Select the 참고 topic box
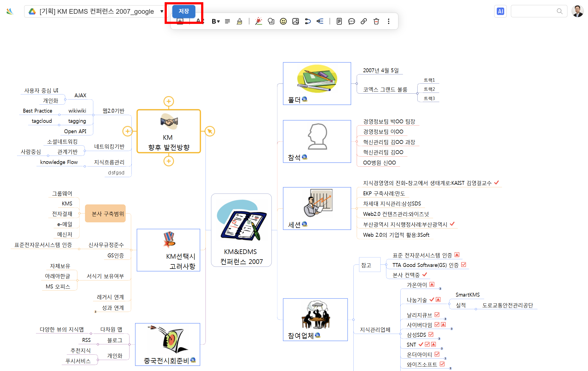Screen dimensions: 588x371 [370, 265]
